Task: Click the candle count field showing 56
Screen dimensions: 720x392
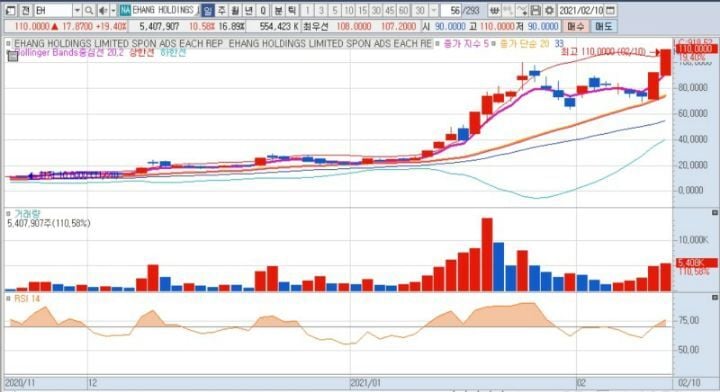Action: point(451,10)
